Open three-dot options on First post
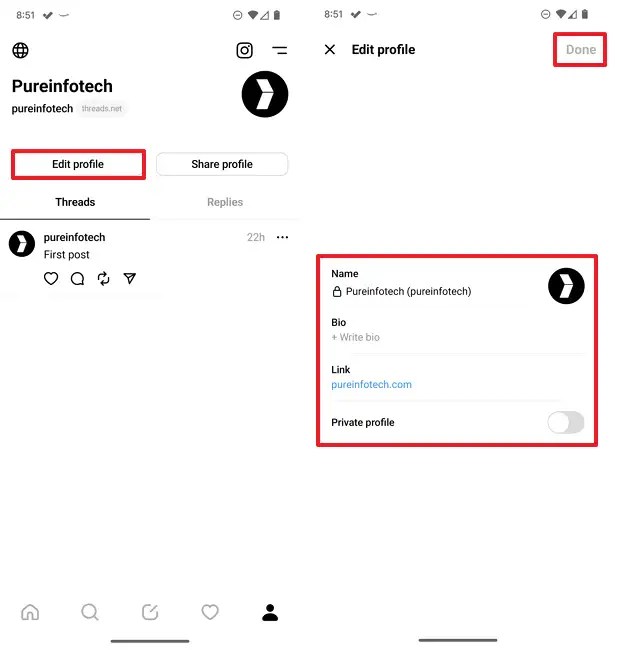The height and width of the screenshot is (650, 618). point(282,238)
